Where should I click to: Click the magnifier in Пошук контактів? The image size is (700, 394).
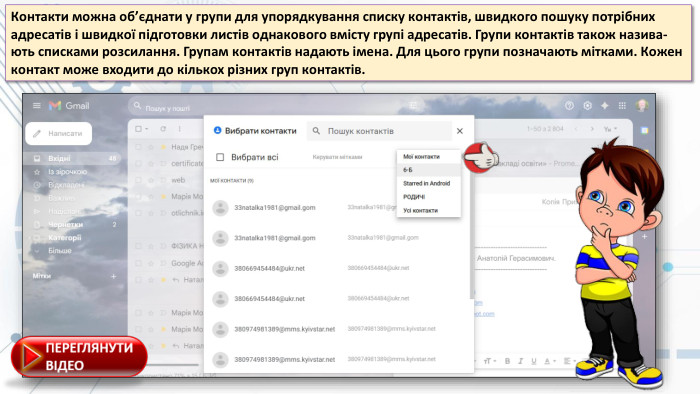click(x=316, y=131)
